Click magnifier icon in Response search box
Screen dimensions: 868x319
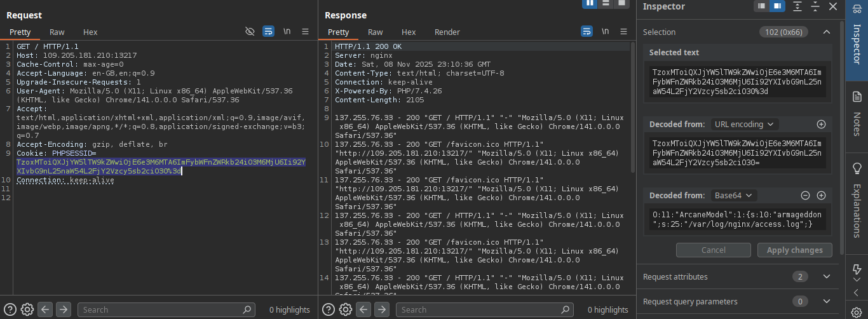(566, 309)
